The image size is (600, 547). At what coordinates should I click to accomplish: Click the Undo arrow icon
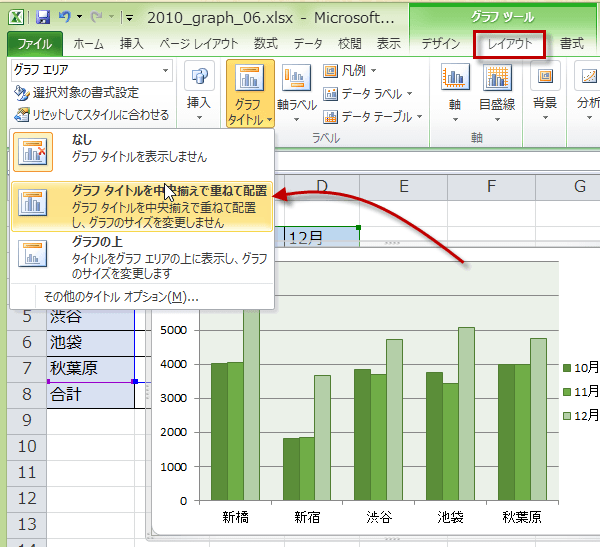(x=66, y=17)
